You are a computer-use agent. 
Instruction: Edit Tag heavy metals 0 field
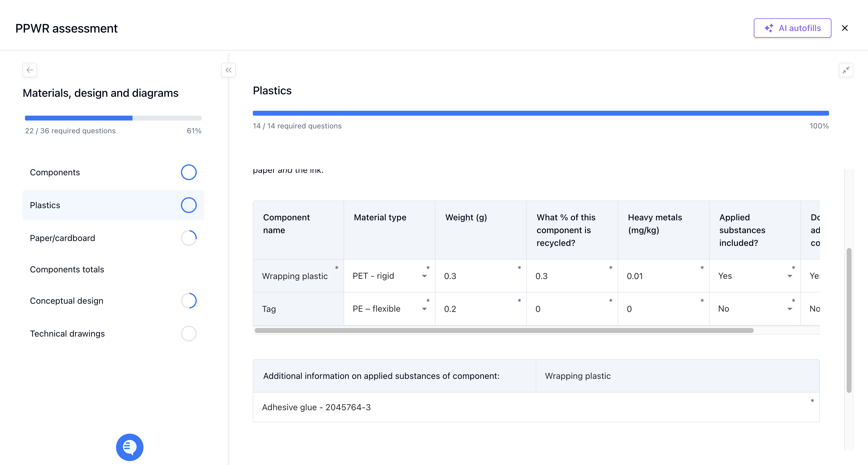[x=663, y=309]
